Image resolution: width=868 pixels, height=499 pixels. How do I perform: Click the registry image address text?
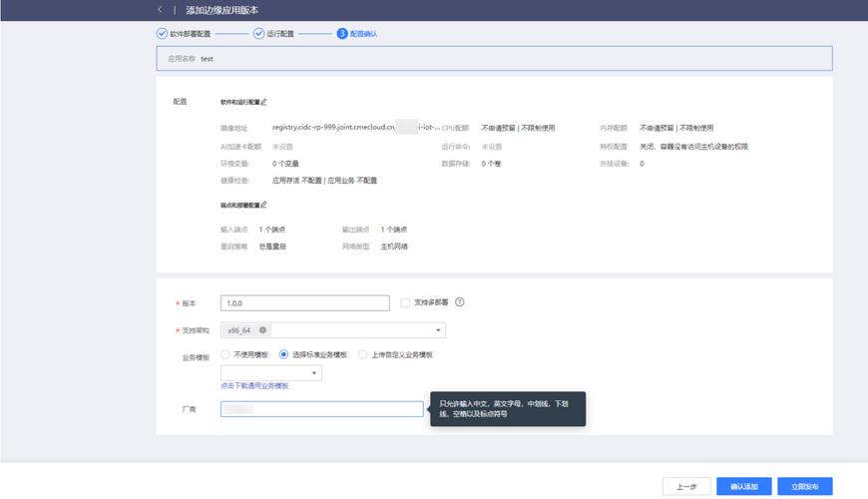tap(356, 128)
